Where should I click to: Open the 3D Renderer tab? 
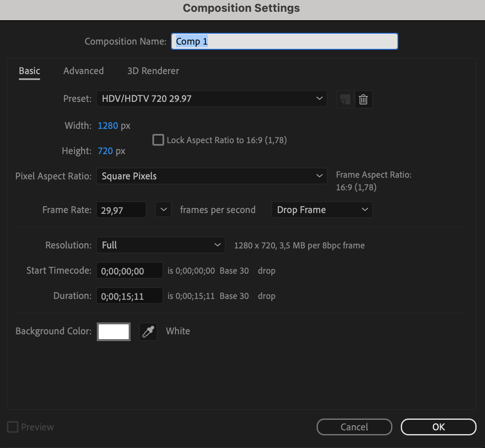click(153, 71)
